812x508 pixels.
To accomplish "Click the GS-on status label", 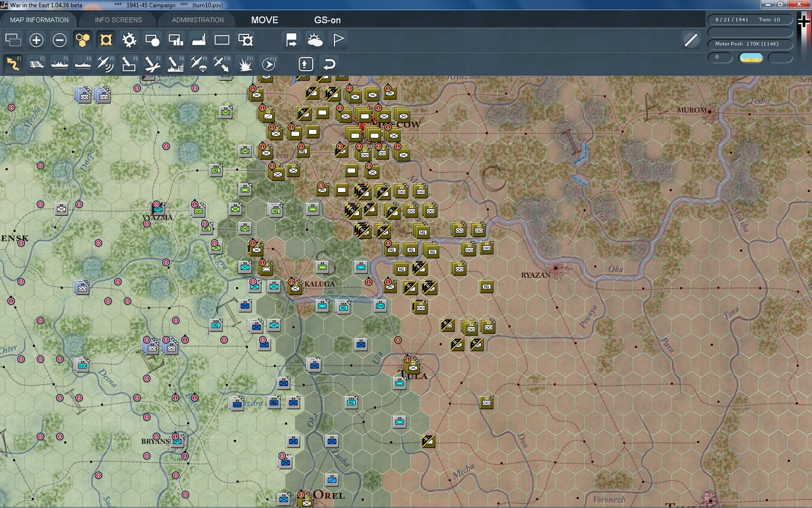I will coord(327,20).
